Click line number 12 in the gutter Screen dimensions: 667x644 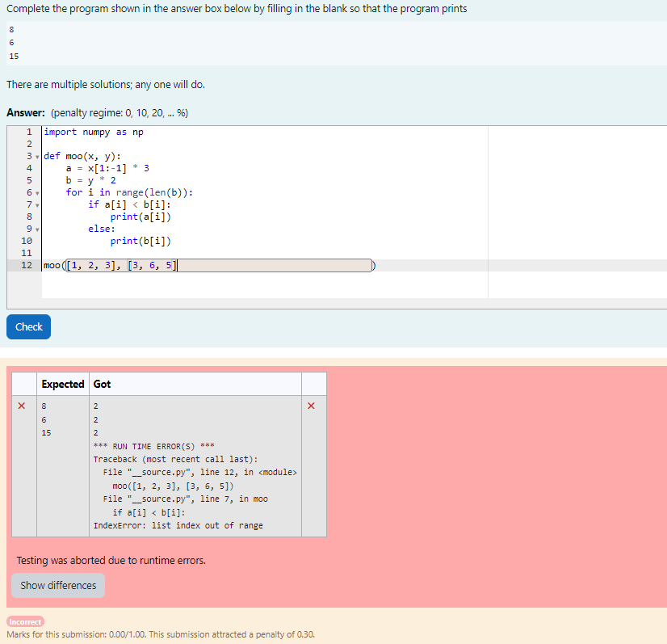27,265
